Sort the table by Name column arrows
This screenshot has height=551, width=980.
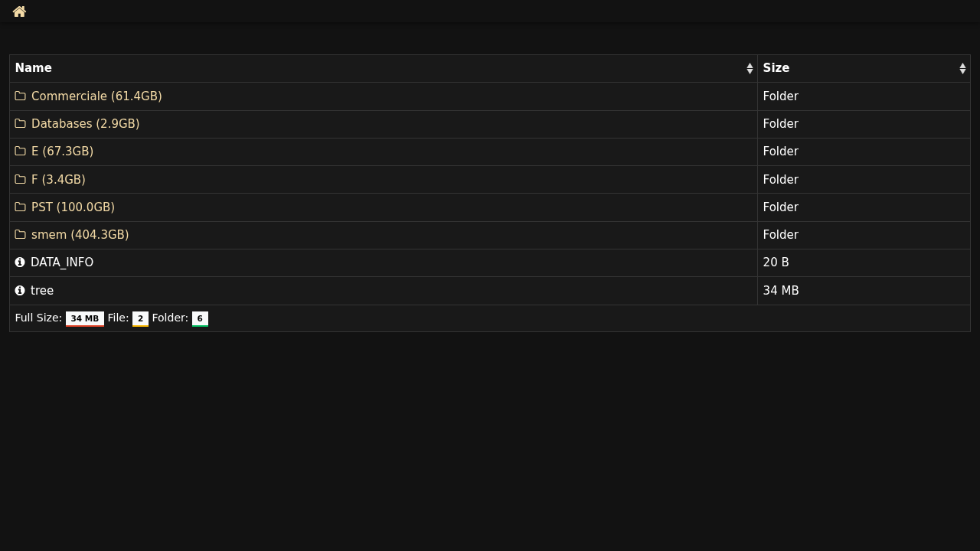[750, 69]
